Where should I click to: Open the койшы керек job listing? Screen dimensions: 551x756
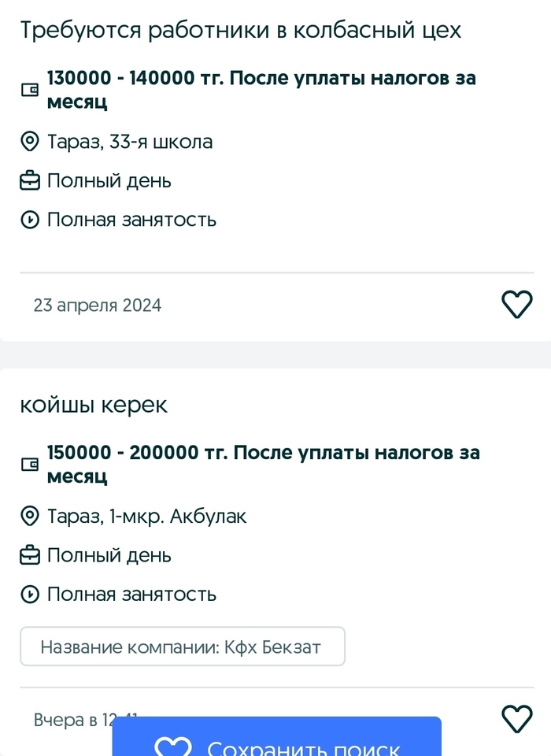[x=94, y=406]
